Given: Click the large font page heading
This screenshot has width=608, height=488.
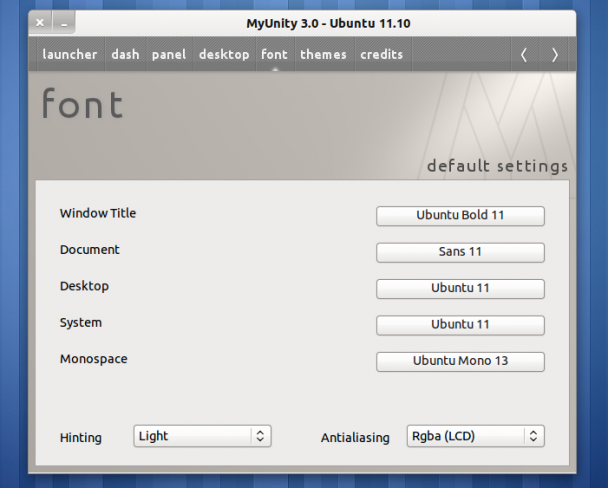Looking at the screenshot, I should [x=82, y=103].
